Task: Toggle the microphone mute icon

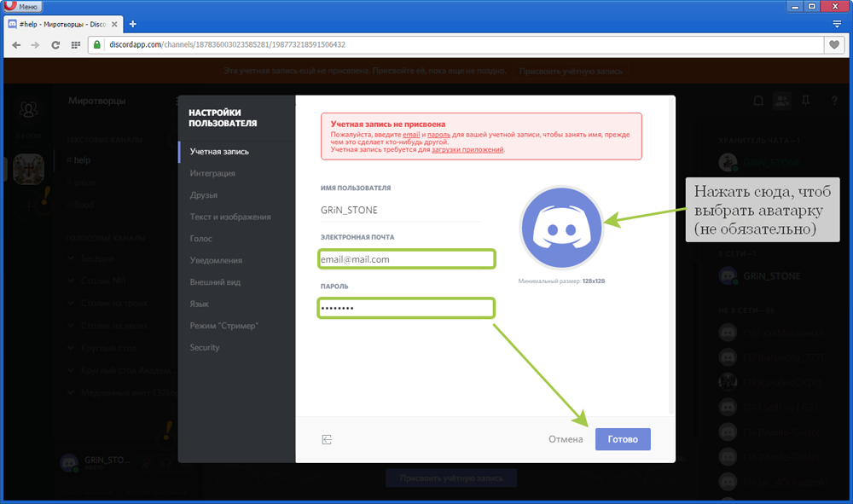Action: pos(146,463)
